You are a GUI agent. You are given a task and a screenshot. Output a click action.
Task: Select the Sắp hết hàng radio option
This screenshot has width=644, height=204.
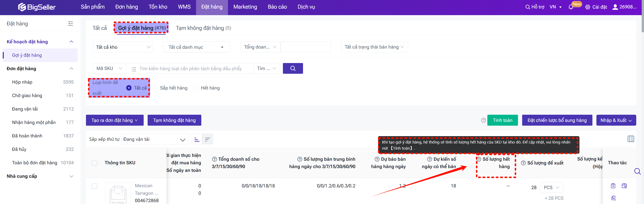pyautogui.click(x=155, y=88)
